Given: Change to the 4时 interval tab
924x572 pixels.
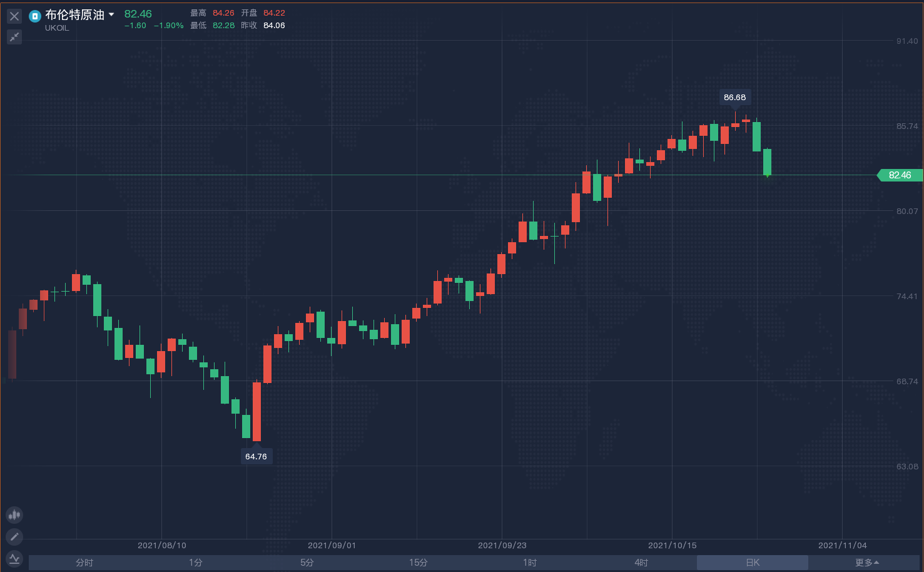Looking at the screenshot, I should coord(641,563).
